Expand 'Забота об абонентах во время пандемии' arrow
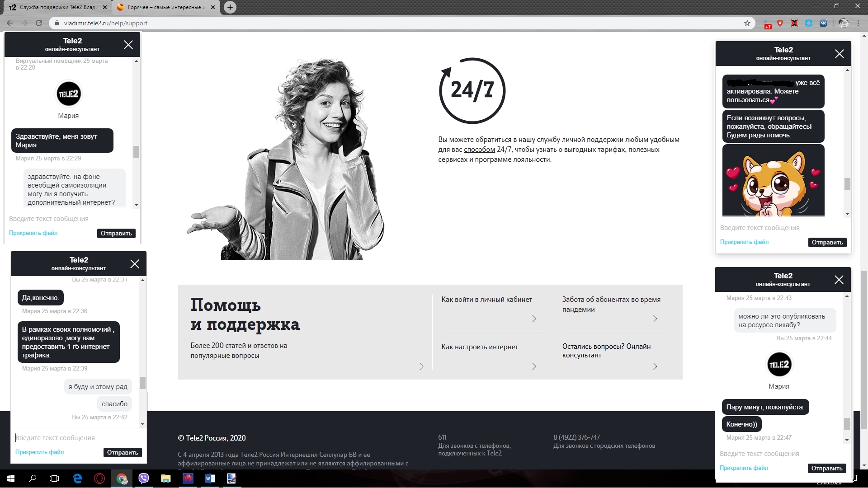 655,319
